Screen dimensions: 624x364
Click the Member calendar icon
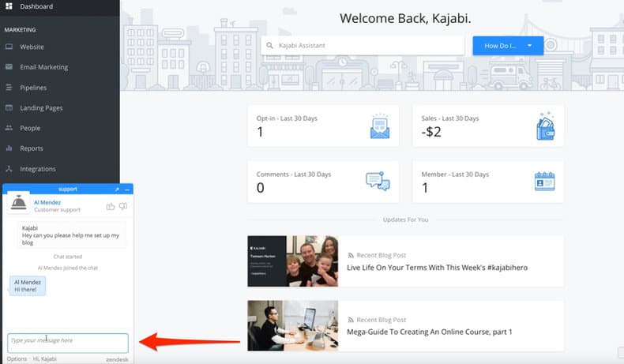click(x=544, y=182)
